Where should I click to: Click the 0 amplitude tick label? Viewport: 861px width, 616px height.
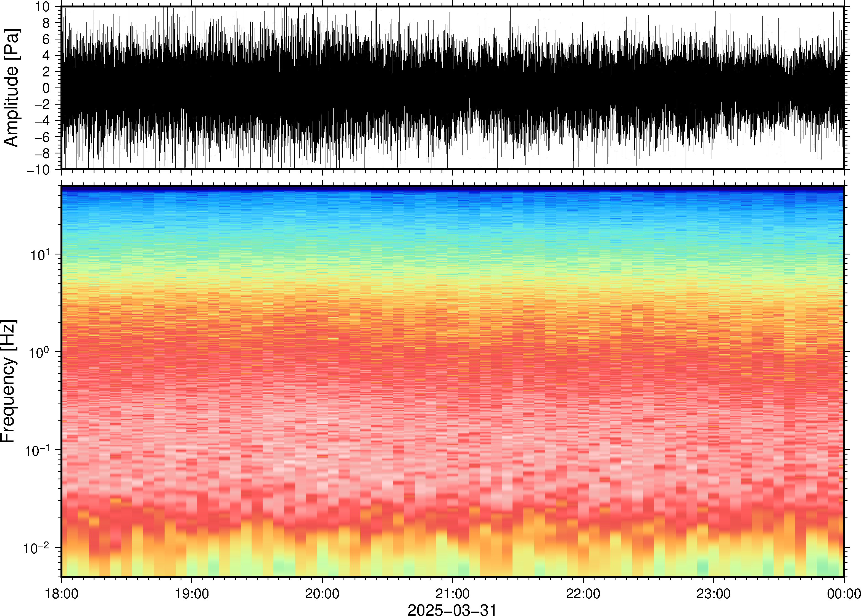point(46,88)
